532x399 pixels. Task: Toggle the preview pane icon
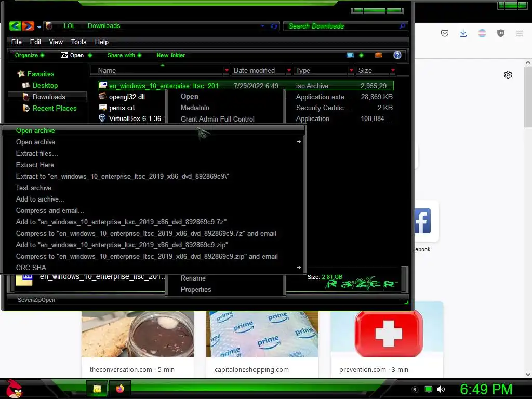pos(379,55)
